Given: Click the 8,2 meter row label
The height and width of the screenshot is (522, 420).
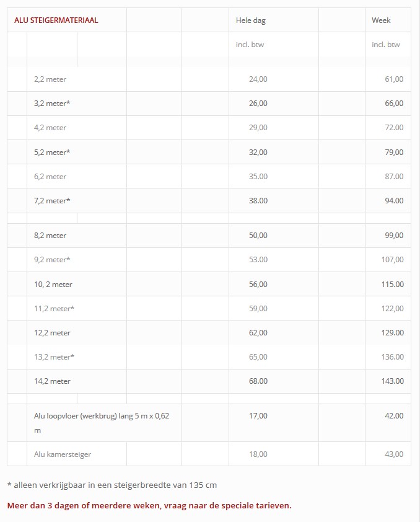Looking at the screenshot, I should tap(50, 236).
